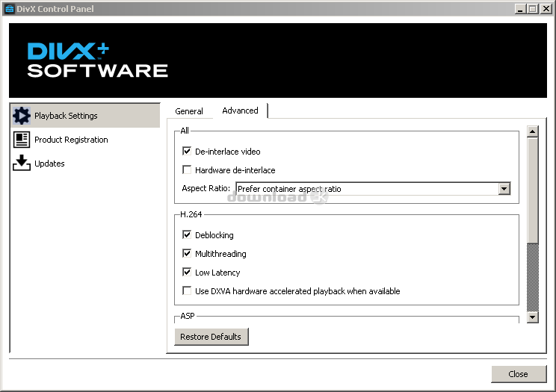This screenshot has height=392, width=556.
Task: Click the DivX title bar app icon
Action: 9,9
